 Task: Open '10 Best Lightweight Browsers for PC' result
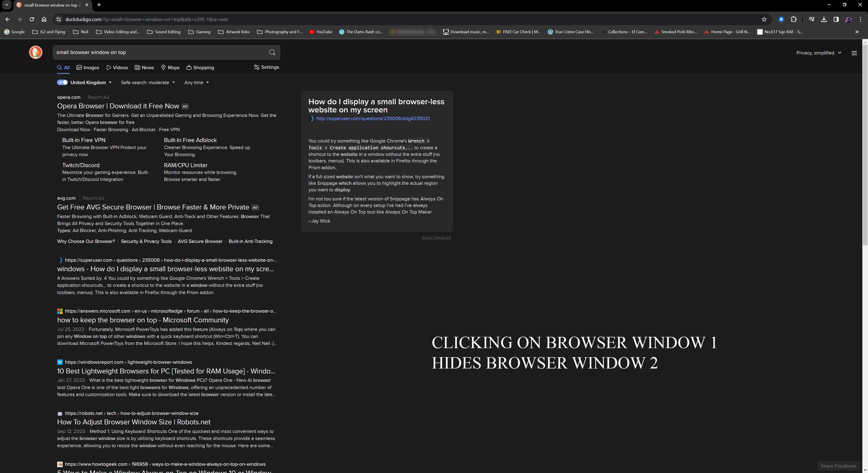[166, 371]
